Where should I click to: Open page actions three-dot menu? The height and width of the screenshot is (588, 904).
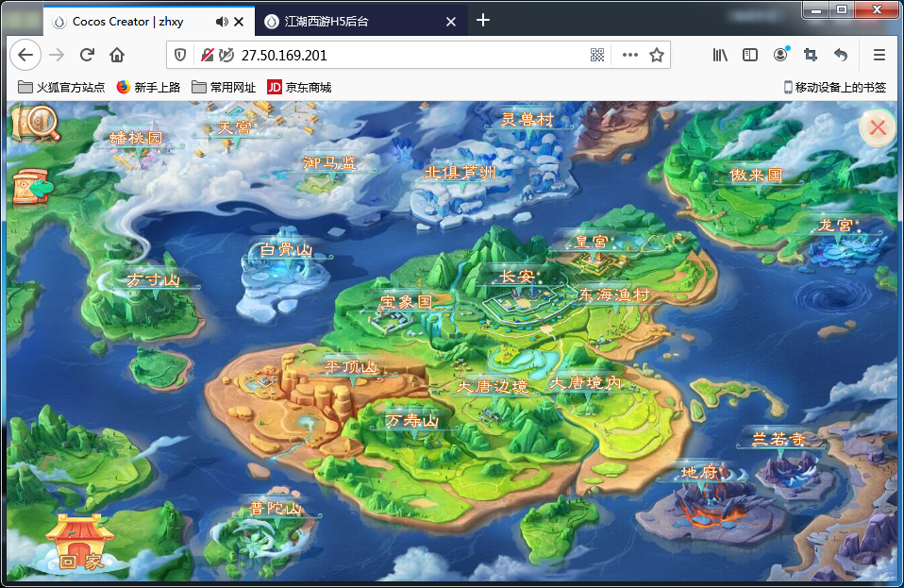pos(630,55)
